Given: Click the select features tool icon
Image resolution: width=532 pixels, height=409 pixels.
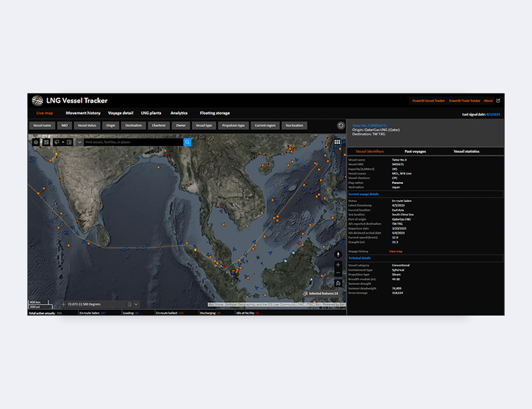Looking at the screenshot, I should click(57, 142).
